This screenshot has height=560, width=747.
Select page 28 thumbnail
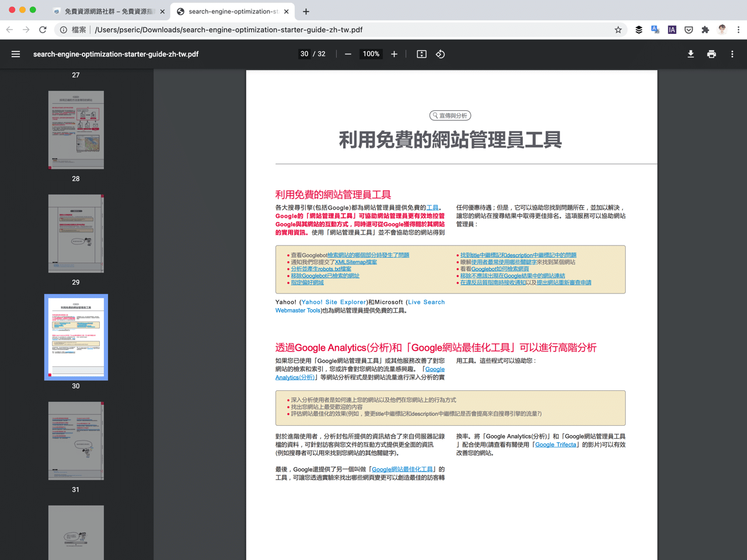pyautogui.click(x=76, y=130)
